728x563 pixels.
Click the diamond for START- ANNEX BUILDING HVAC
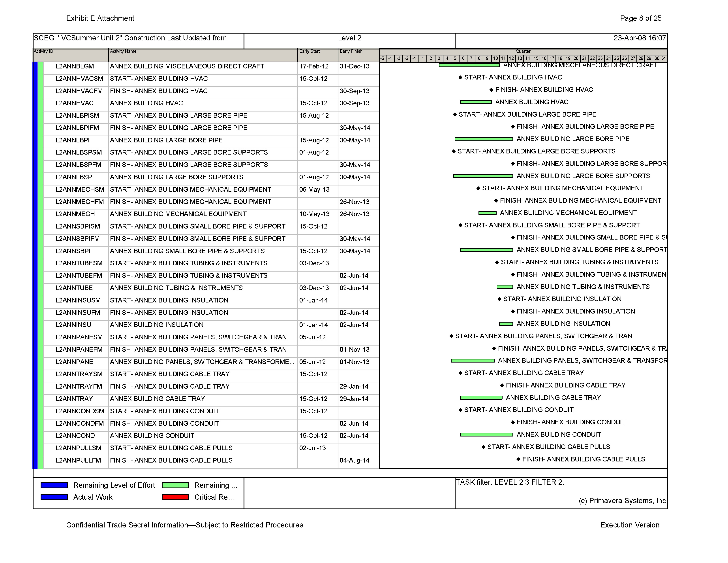(460, 77)
